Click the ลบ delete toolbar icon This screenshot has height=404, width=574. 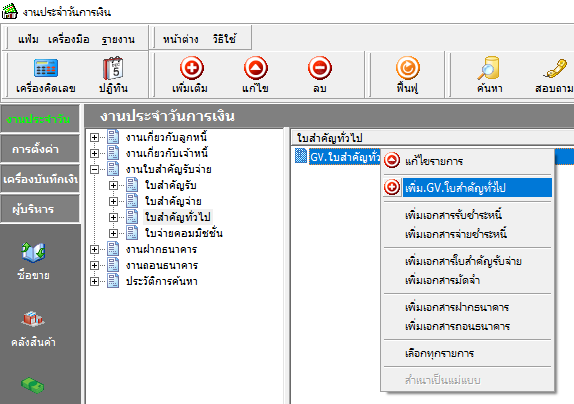click(320, 68)
